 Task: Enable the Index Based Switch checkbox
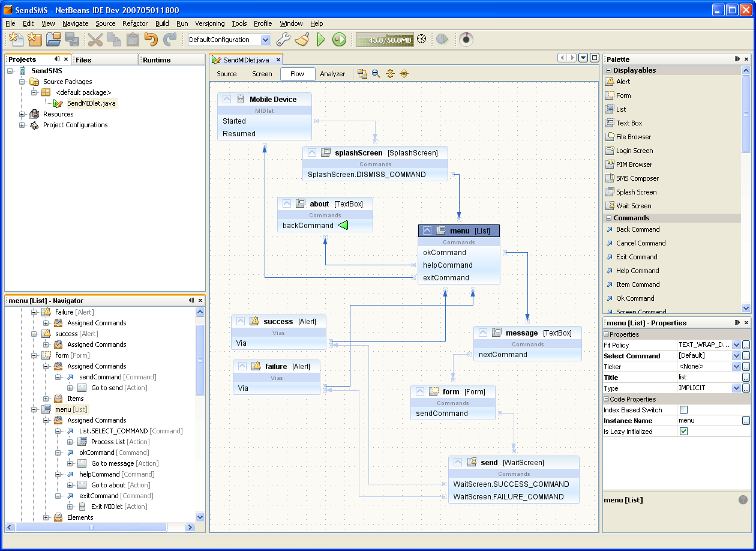click(683, 410)
